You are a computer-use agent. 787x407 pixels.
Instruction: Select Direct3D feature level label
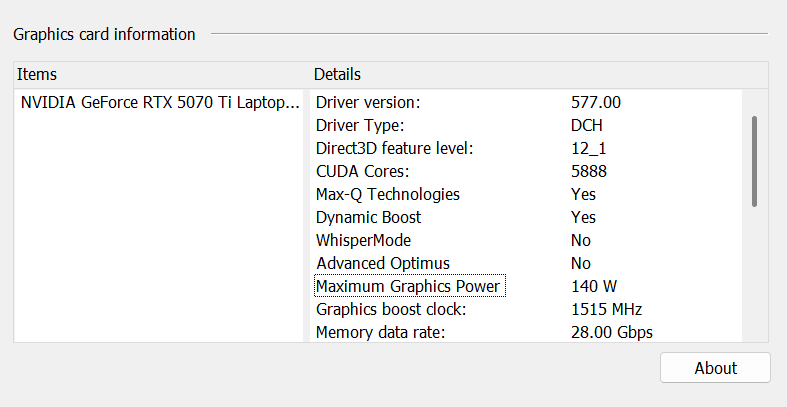[395, 149]
